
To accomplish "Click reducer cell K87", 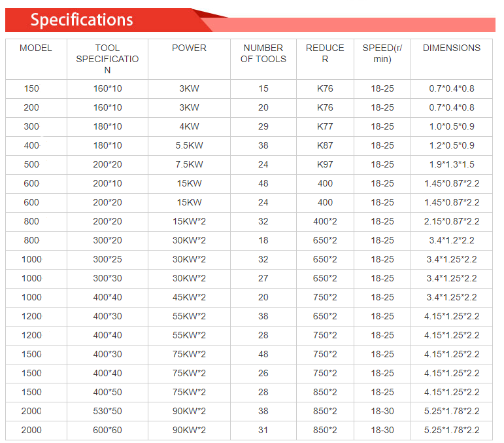I will [x=325, y=145].
